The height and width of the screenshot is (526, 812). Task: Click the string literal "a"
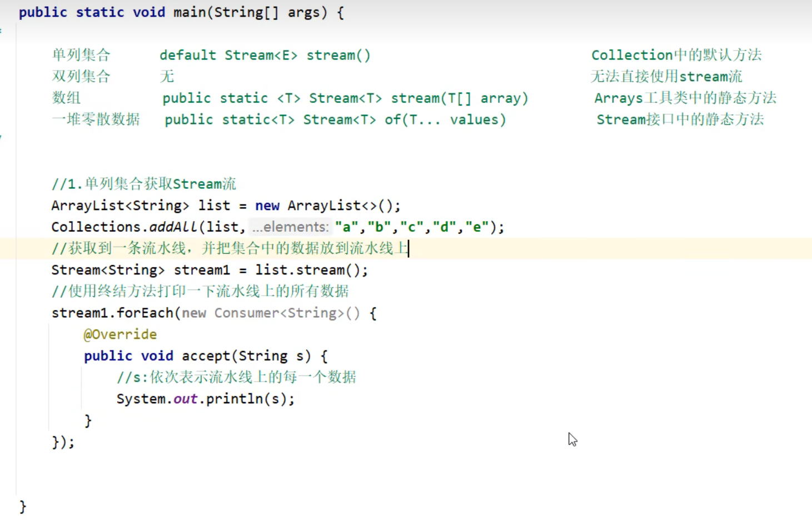tap(346, 227)
